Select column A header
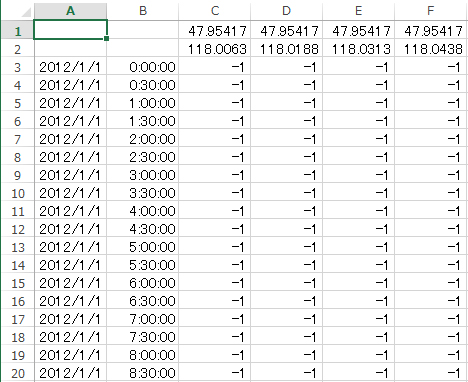Screen dimensions: 468x382 tap(70, 11)
